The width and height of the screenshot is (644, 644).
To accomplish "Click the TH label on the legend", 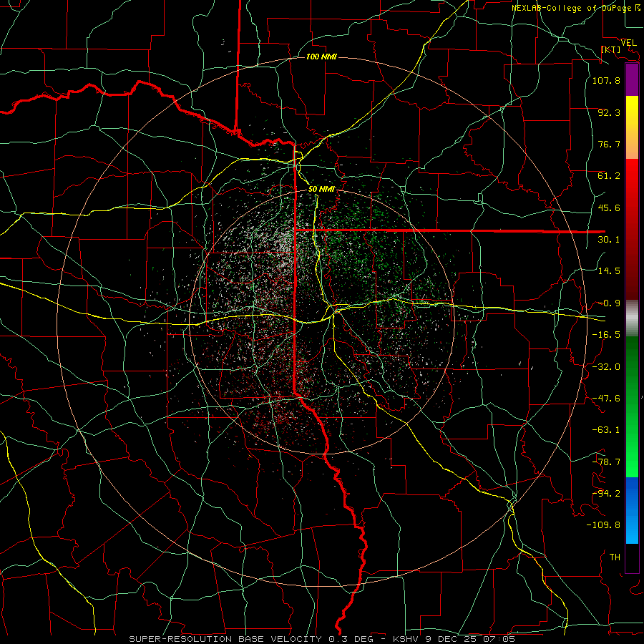I will pyautogui.click(x=615, y=557).
